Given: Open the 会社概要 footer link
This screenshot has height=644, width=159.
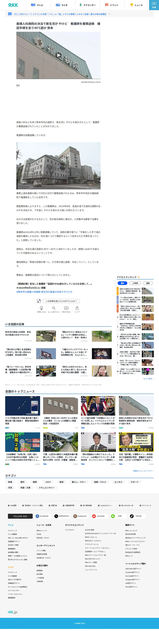Looking at the screenshot, I should pos(12,505).
